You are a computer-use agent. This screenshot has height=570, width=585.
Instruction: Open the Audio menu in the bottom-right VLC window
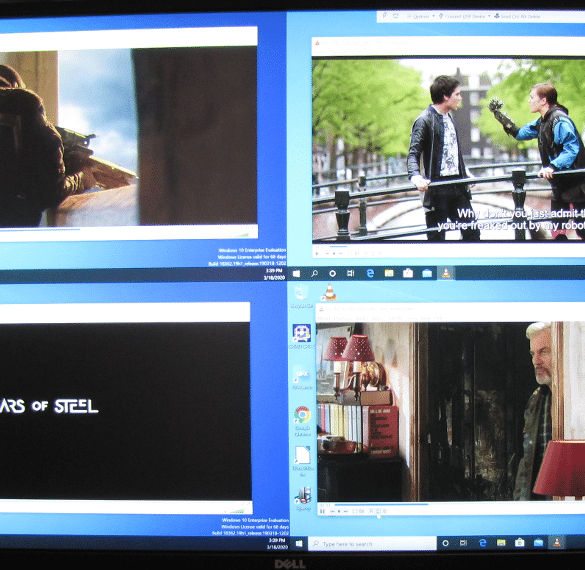coord(362,318)
